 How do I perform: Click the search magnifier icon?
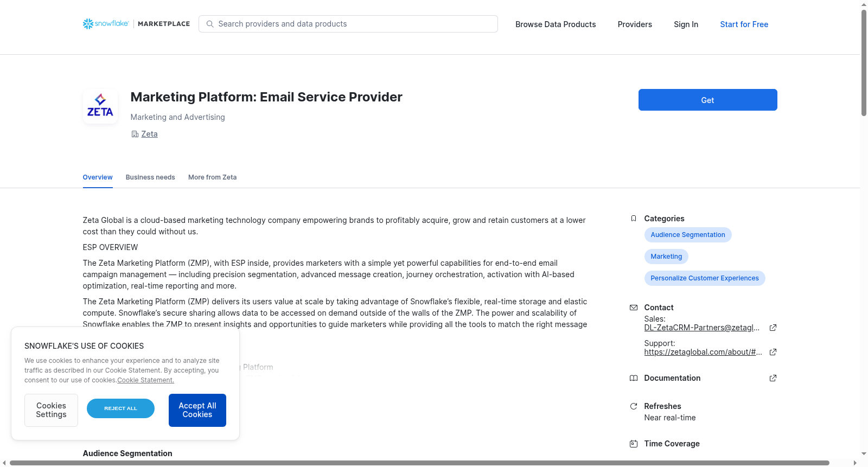pos(210,24)
